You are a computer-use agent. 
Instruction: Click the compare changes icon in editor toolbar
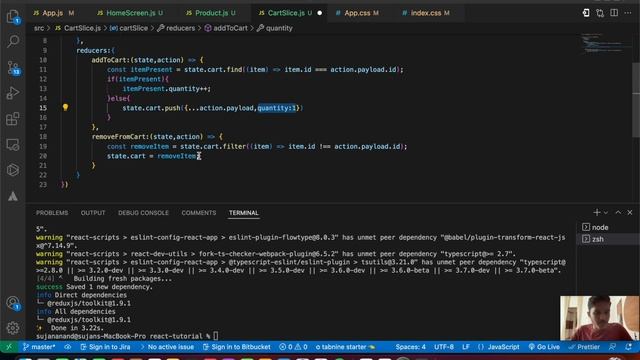[600, 13]
